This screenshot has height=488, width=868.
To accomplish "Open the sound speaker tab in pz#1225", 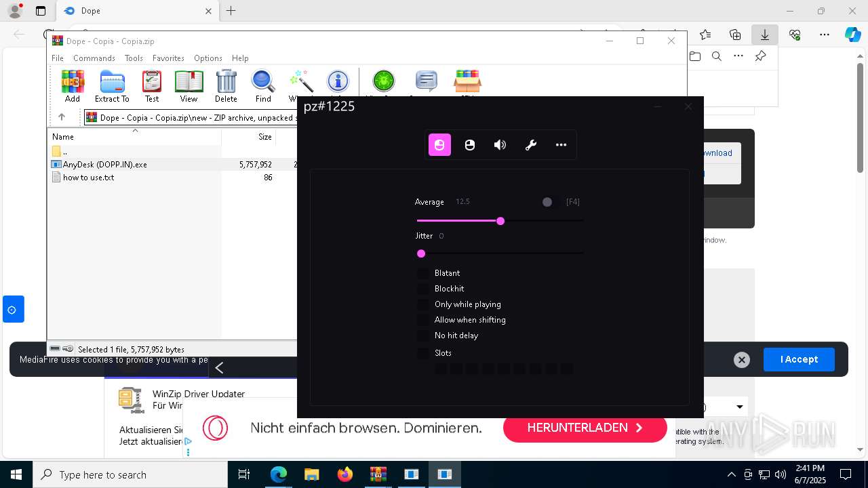I will coord(500,144).
